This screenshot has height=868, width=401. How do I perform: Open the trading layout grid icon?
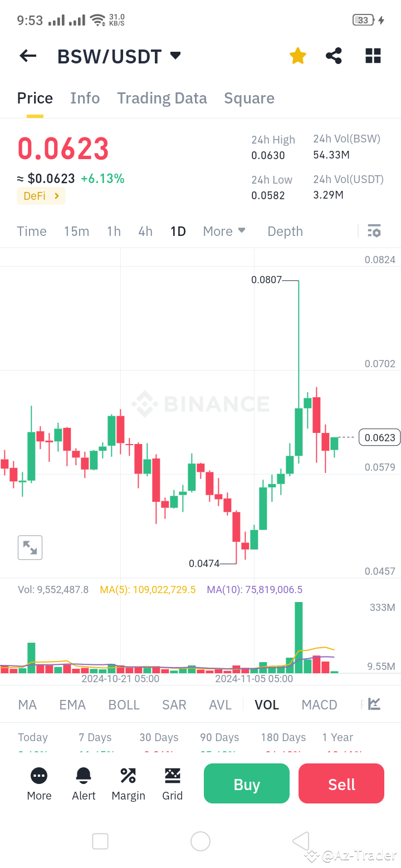[373, 56]
